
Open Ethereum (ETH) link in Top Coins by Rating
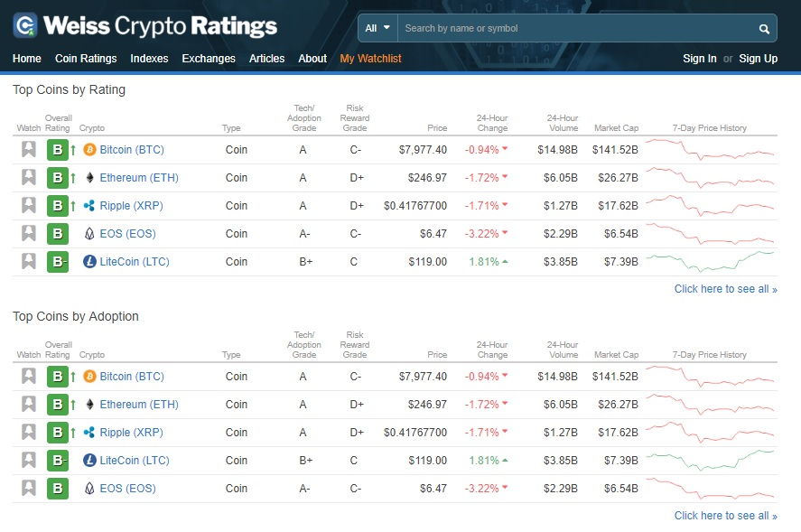pos(139,178)
